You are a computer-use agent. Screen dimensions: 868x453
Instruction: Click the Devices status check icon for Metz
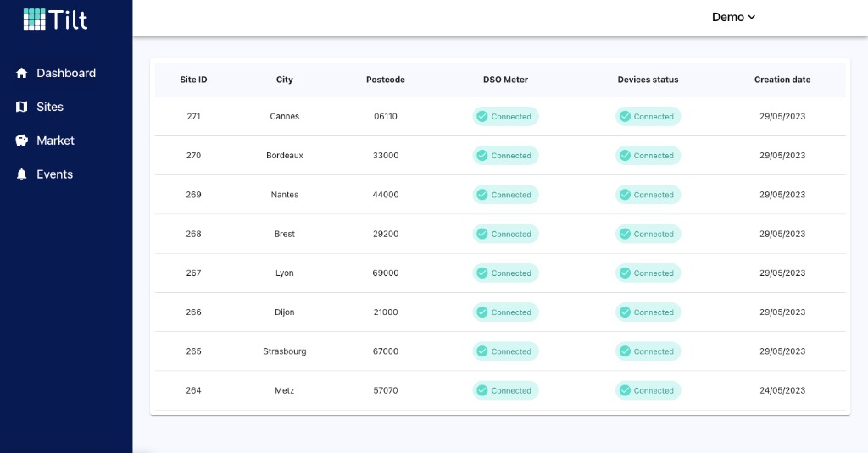(x=625, y=390)
